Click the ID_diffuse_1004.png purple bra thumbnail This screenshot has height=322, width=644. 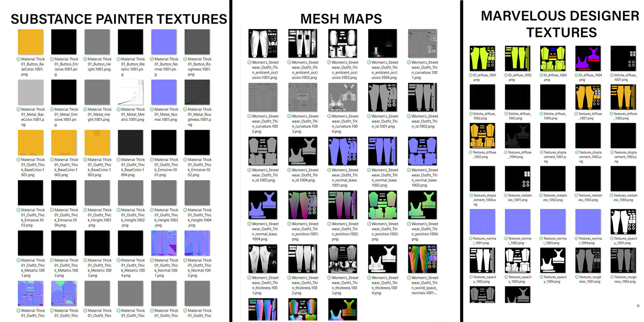(588, 58)
